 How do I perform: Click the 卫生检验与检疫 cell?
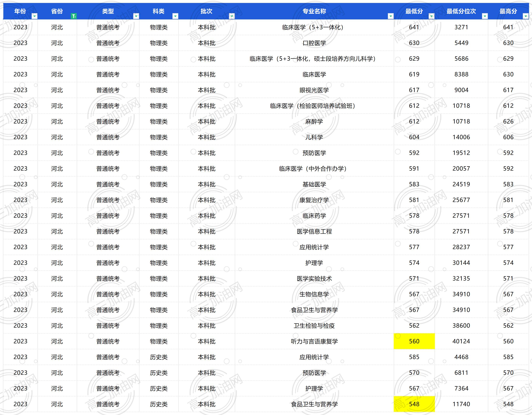click(x=314, y=326)
